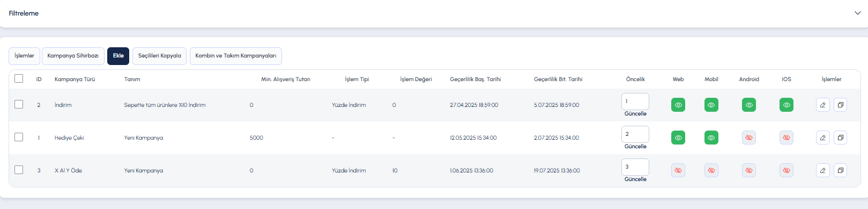Click 'Sepette tüm ürünlere %10 İndirim' description
This screenshot has width=868, height=209.
tap(165, 105)
